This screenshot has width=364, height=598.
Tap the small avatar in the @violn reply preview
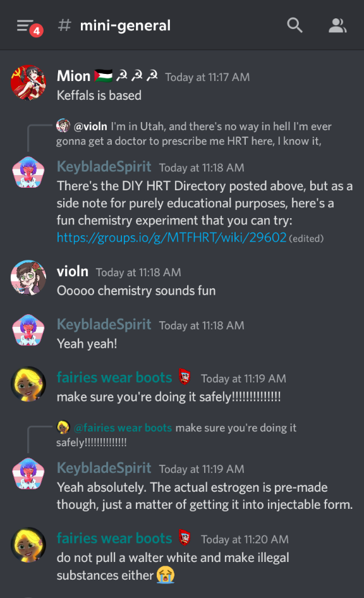pos(63,125)
